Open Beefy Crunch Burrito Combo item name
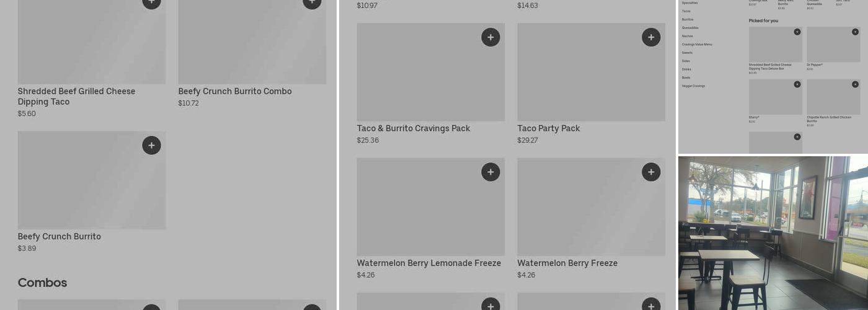868x310 pixels. click(235, 91)
